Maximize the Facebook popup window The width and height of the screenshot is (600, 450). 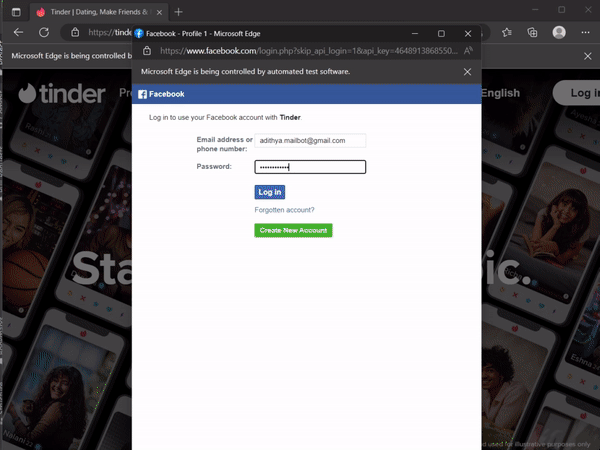441,34
